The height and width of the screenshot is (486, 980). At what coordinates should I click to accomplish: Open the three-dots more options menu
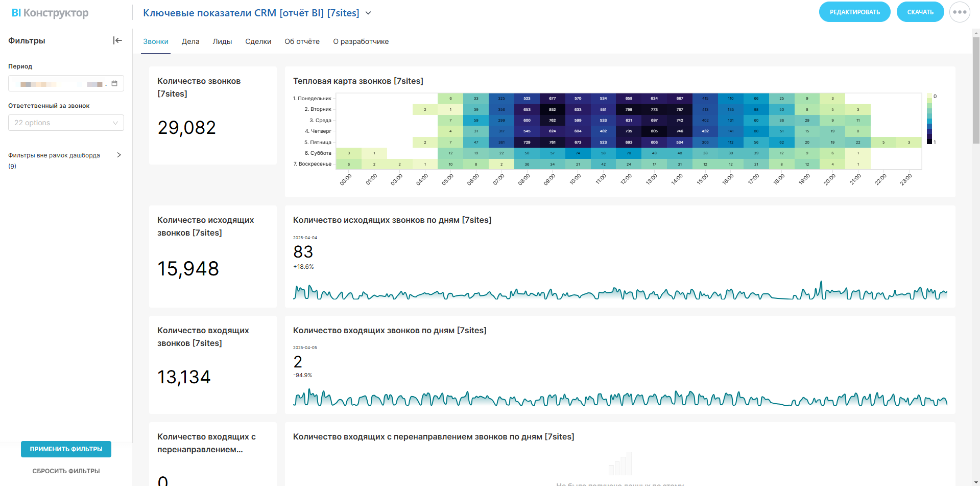[959, 12]
